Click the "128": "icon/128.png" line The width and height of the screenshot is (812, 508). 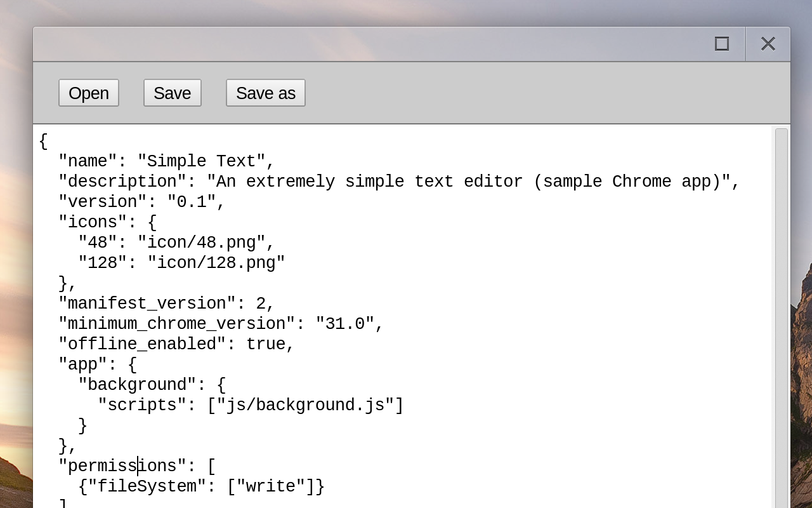181,263
